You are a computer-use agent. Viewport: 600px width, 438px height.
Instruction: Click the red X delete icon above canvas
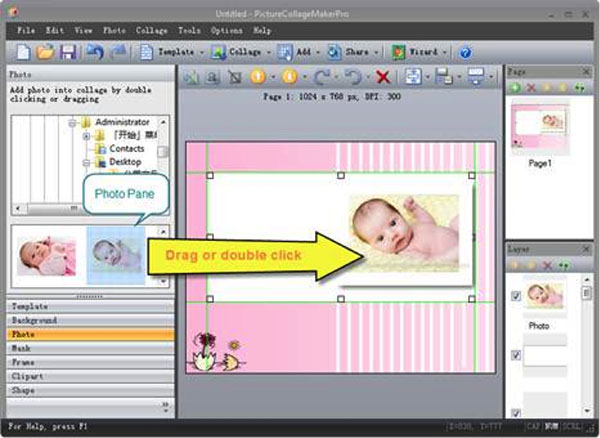tap(381, 77)
